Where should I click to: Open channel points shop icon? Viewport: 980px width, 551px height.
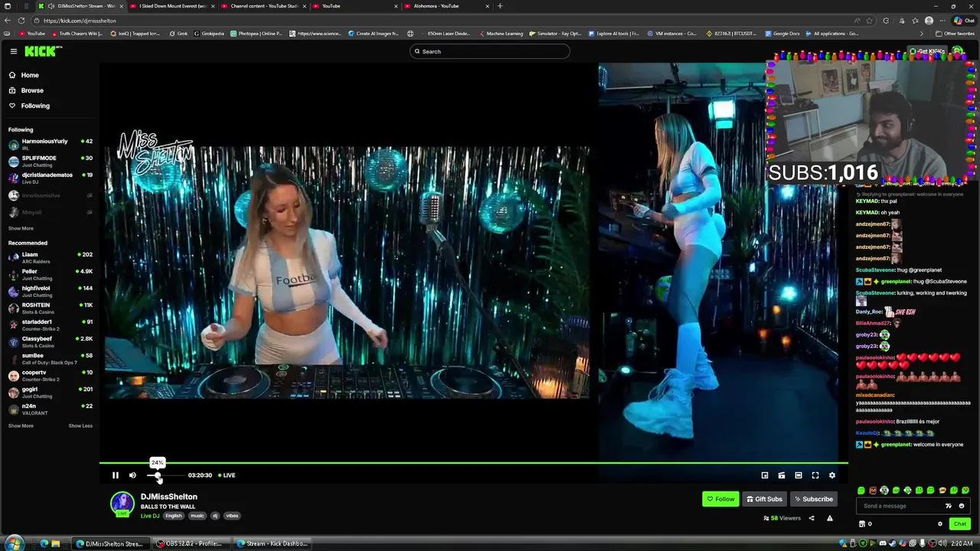point(862,524)
